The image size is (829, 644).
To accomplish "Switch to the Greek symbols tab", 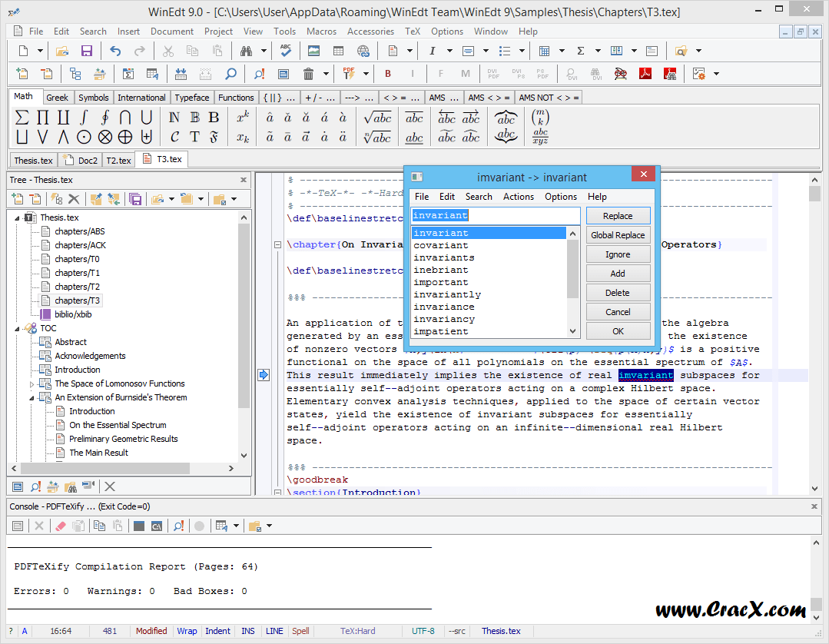I will tap(57, 98).
